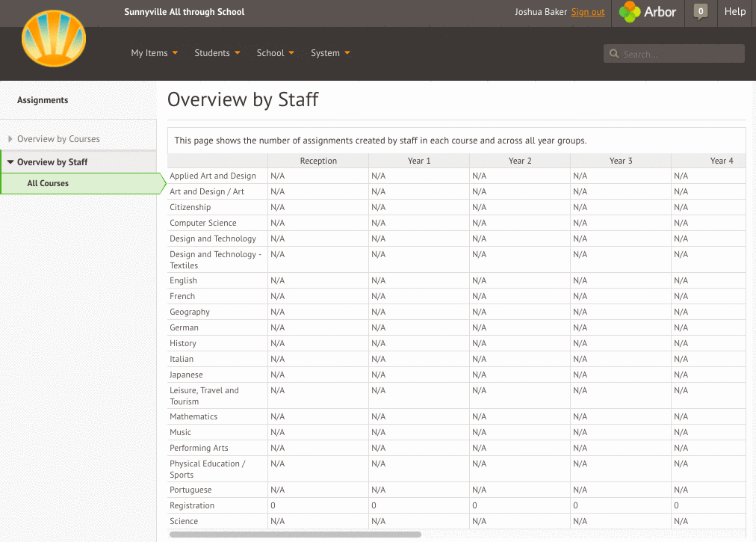Select the Computer Science row label

203,223
